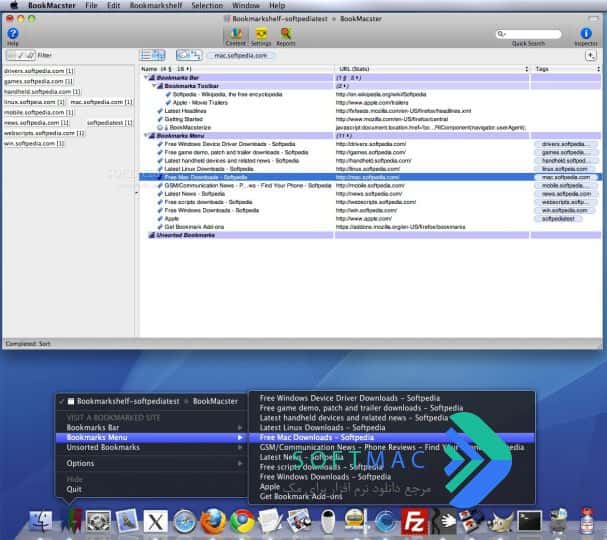Select 'Getting Started' bookmark row
This screenshot has width=607, height=540.
tap(370, 119)
